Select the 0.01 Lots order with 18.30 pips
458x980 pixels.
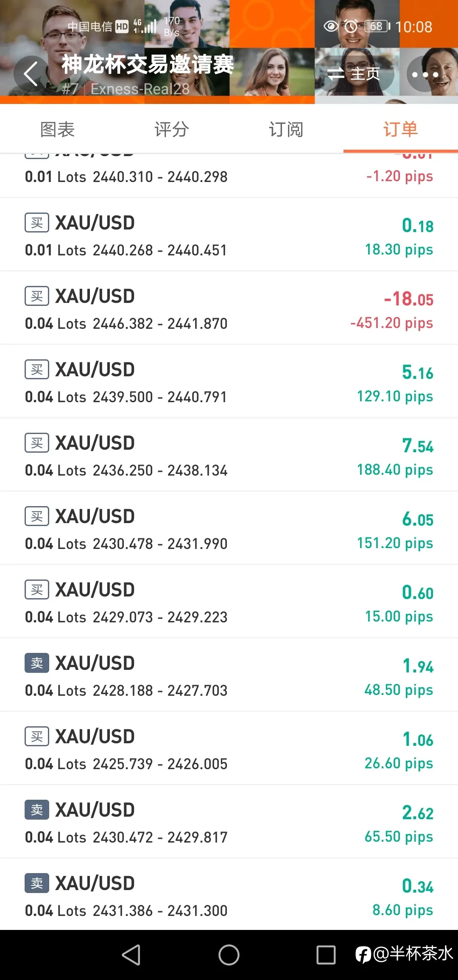(x=229, y=235)
